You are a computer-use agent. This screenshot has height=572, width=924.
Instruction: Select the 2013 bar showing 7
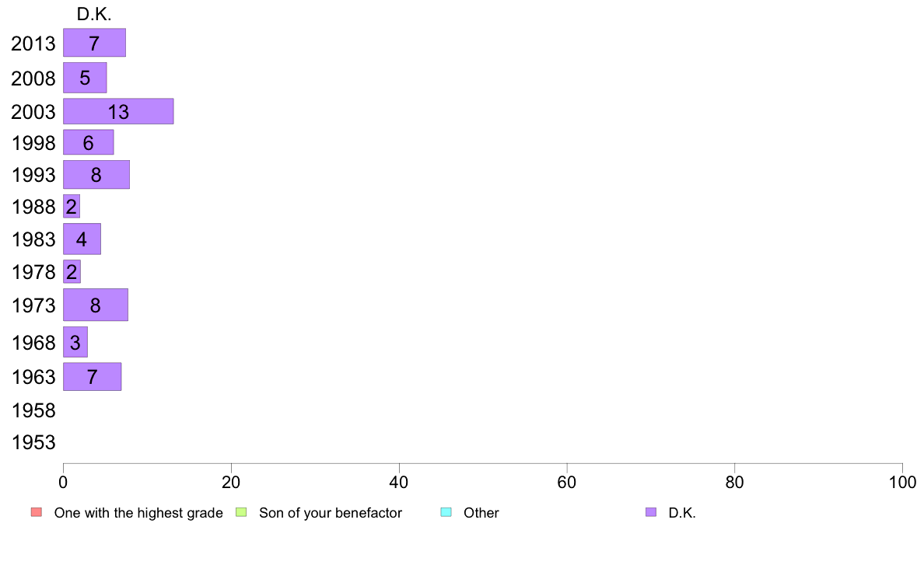[94, 43]
